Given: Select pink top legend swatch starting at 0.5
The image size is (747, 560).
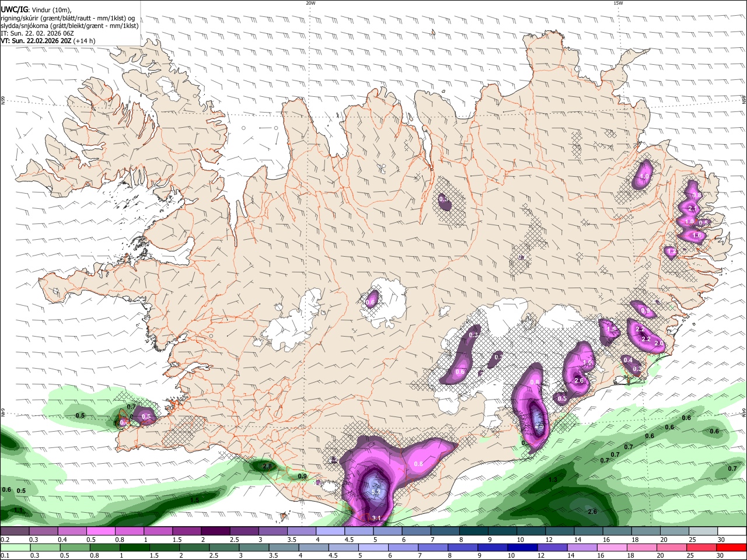Looking at the screenshot, I should (x=100, y=531).
